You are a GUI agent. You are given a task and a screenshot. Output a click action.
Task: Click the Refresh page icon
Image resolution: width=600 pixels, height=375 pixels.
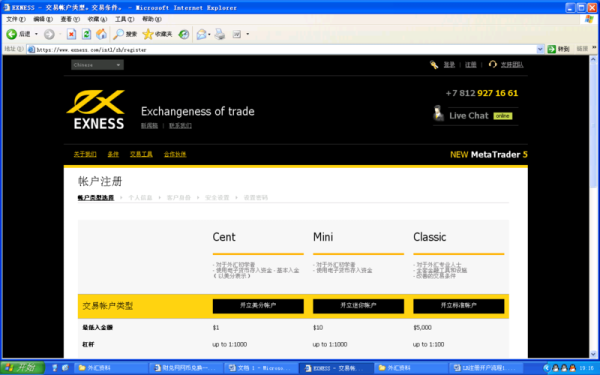(86, 34)
